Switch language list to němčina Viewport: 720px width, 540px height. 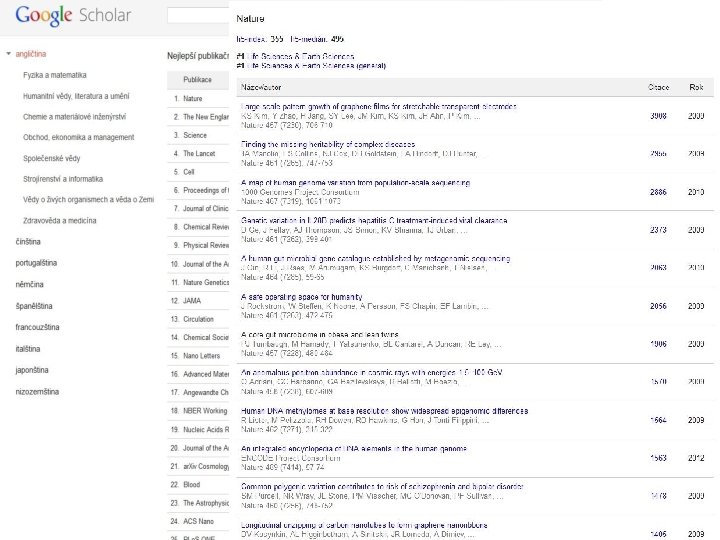[29, 285]
